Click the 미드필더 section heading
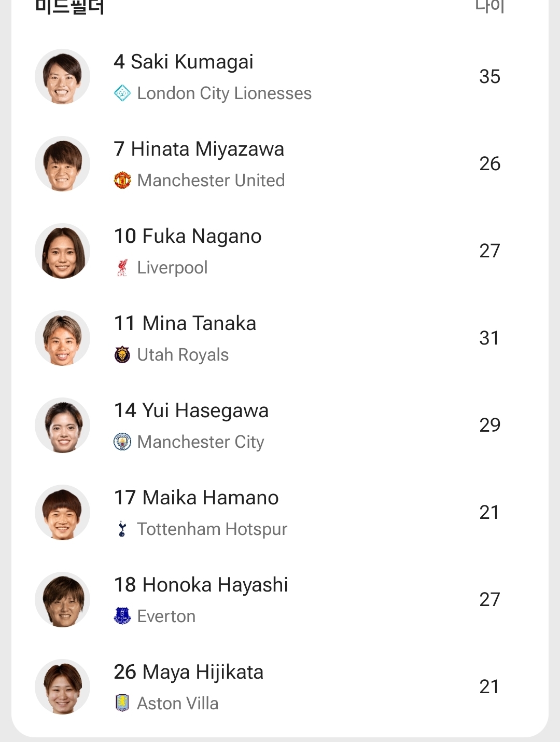Image resolution: width=560 pixels, height=742 pixels. [x=70, y=7]
